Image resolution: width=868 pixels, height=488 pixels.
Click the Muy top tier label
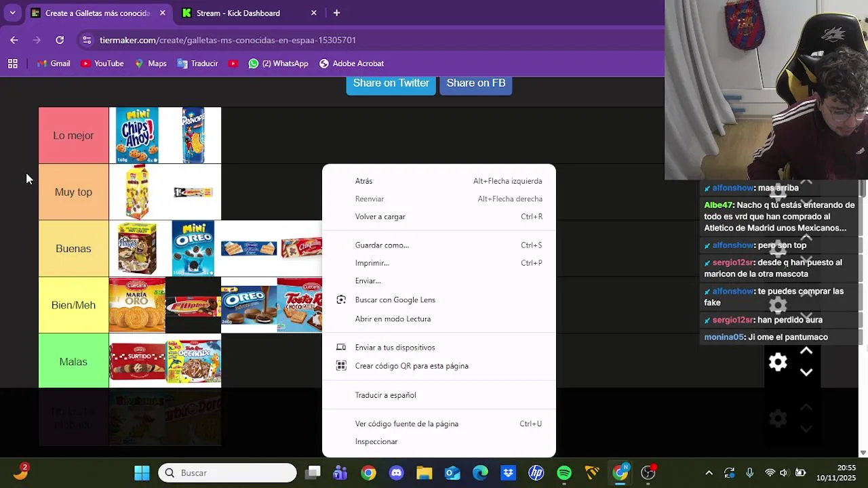click(73, 192)
